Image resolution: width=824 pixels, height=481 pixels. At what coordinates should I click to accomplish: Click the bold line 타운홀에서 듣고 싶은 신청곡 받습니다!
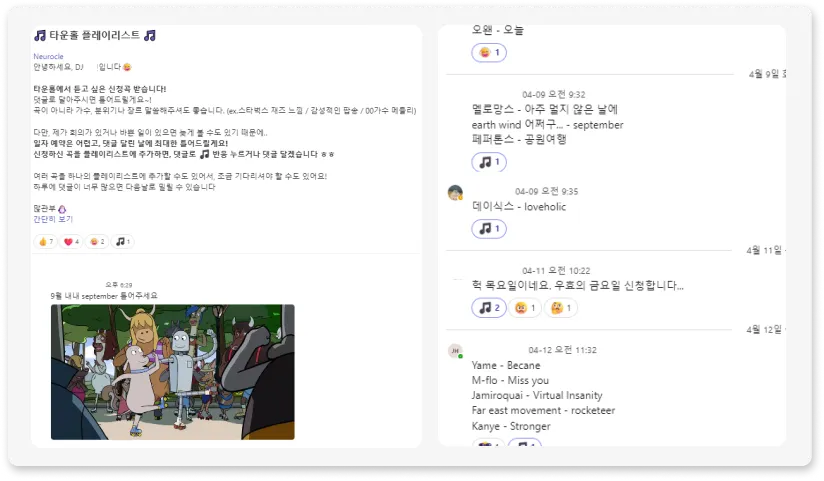100,89
